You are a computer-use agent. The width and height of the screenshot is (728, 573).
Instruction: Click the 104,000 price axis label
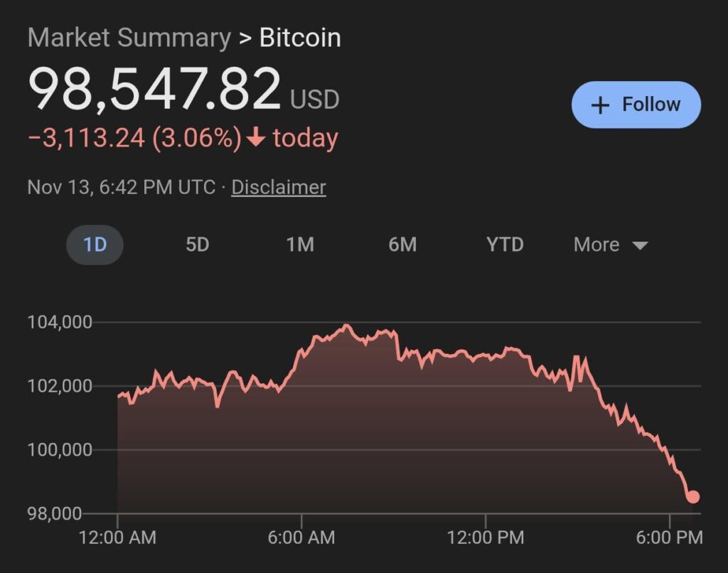pyautogui.click(x=60, y=322)
